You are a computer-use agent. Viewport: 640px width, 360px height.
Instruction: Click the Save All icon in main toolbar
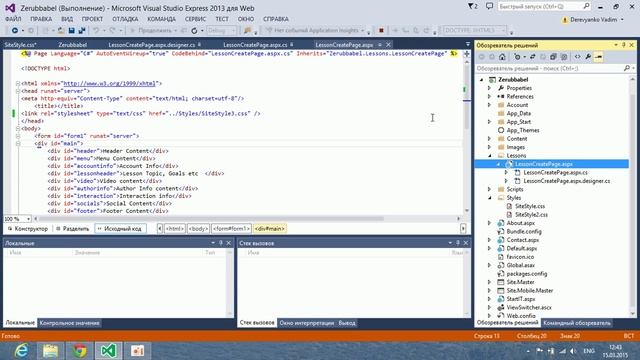82,30
